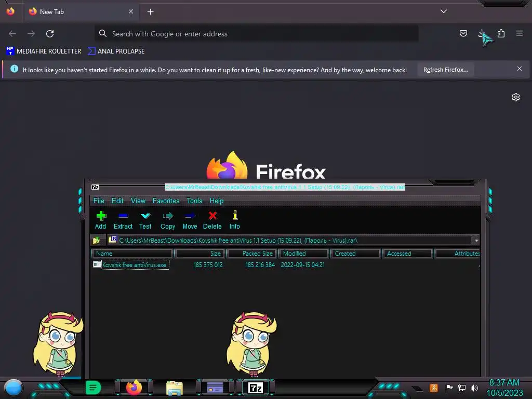The image size is (532, 399).
Task: Run the Test tool in 7-Zip
Action: (x=145, y=220)
